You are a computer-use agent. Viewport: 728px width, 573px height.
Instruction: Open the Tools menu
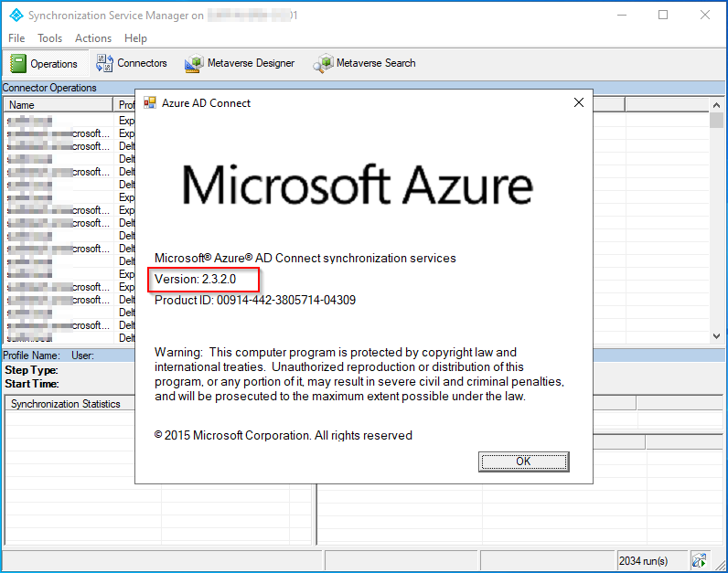coord(49,38)
